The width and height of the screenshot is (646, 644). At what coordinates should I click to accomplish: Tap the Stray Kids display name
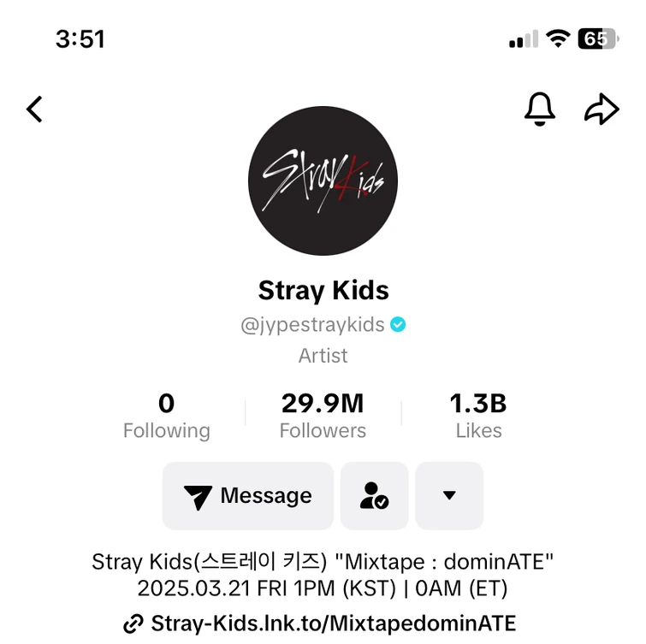(323, 290)
